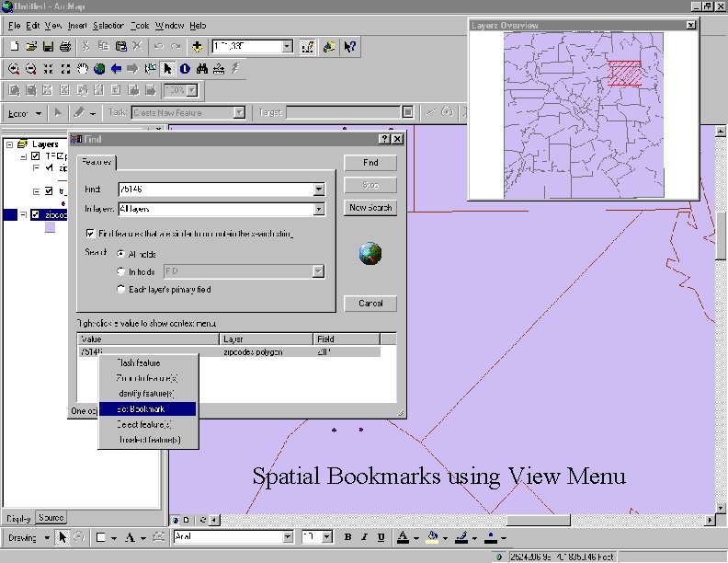Select the Pan hand tool
The image size is (728, 563).
(x=82, y=69)
